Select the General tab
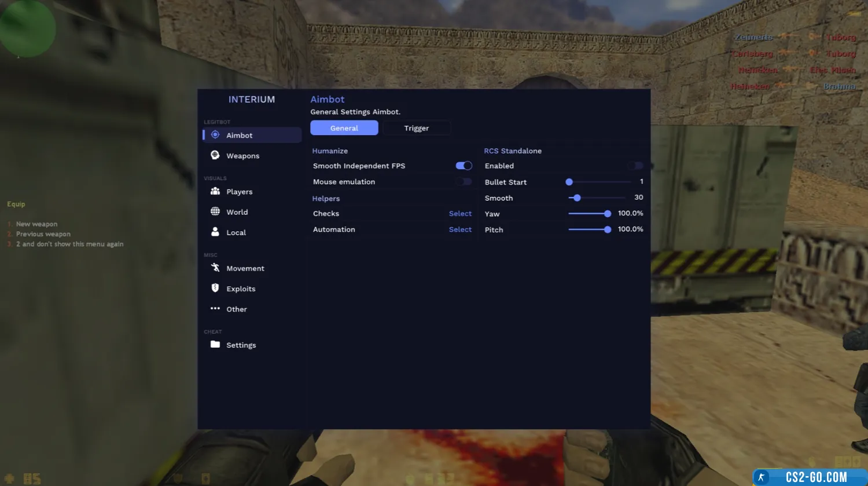Screen dimensions: 868x486 344,128
